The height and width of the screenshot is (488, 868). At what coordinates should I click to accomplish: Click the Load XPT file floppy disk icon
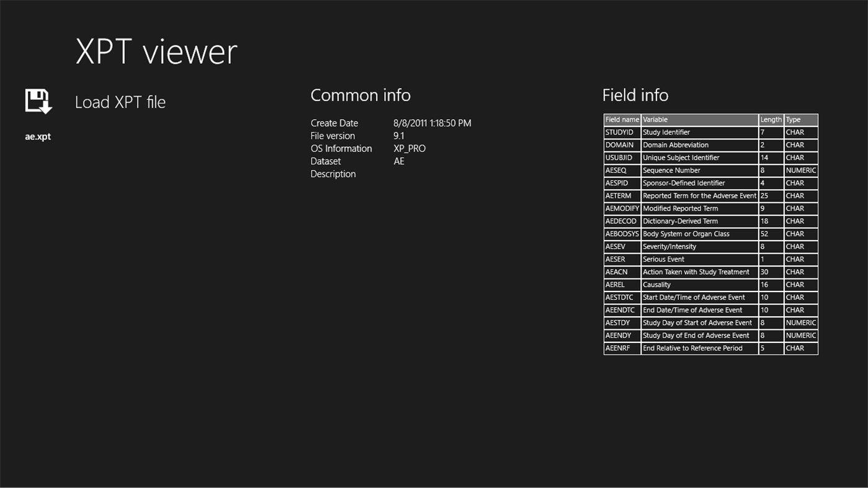click(37, 101)
